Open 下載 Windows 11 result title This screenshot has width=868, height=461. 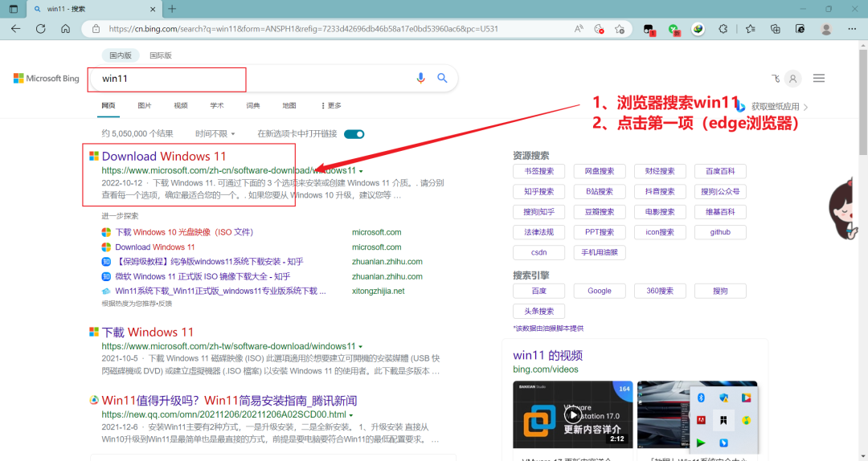coord(148,332)
